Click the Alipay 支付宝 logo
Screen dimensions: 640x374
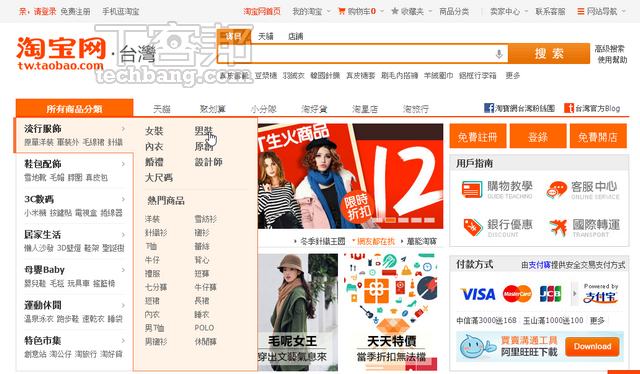click(600, 298)
